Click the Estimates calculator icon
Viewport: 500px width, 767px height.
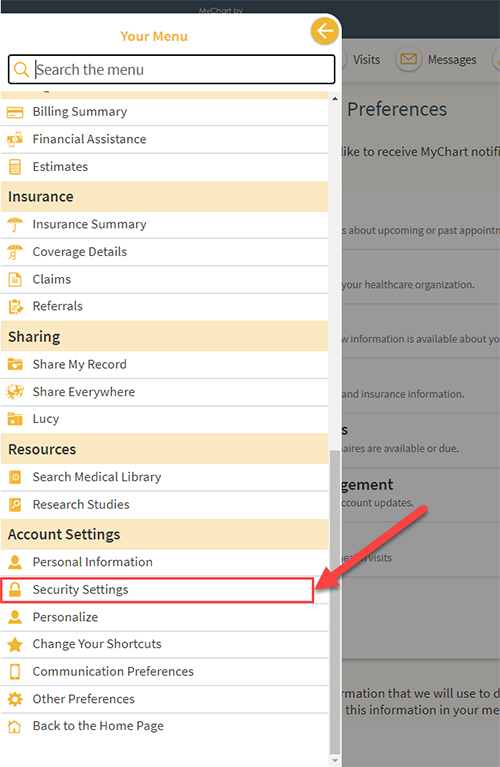point(15,167)
